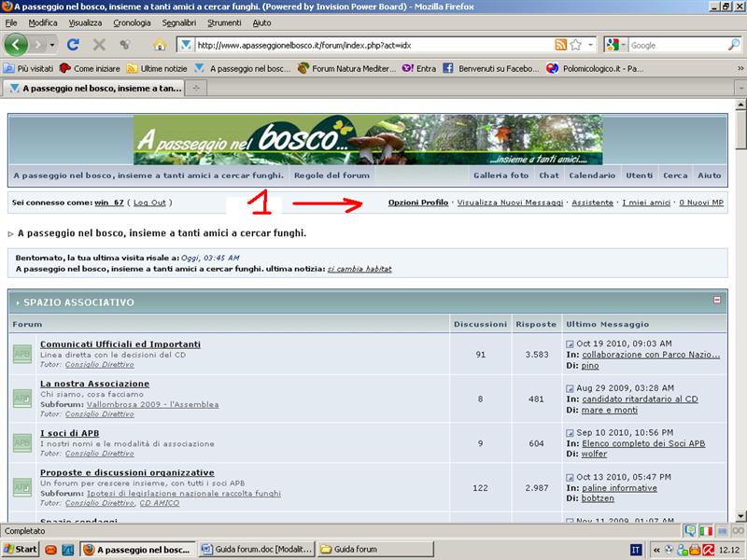
Task: Open the 'I miei amici' link
Action: point(646,203)
